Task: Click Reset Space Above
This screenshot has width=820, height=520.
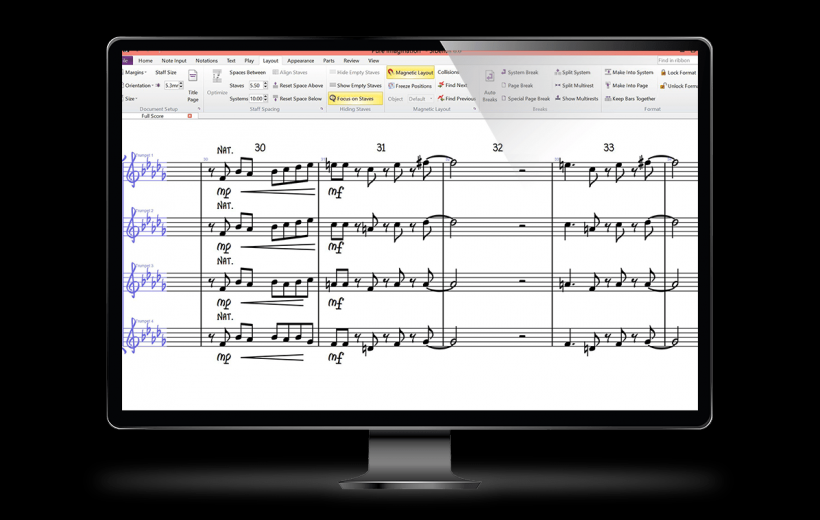Action: tap(298, 85)
